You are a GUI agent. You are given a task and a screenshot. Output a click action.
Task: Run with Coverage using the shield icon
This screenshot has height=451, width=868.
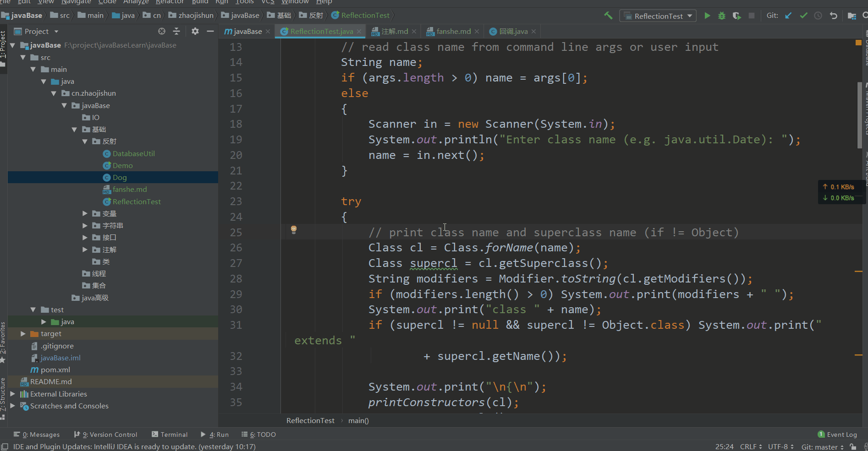click(x=736, y=16)
